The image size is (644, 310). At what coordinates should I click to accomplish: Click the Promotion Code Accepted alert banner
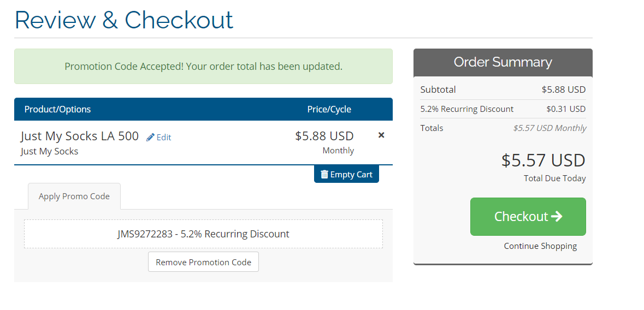coord(203,67)
